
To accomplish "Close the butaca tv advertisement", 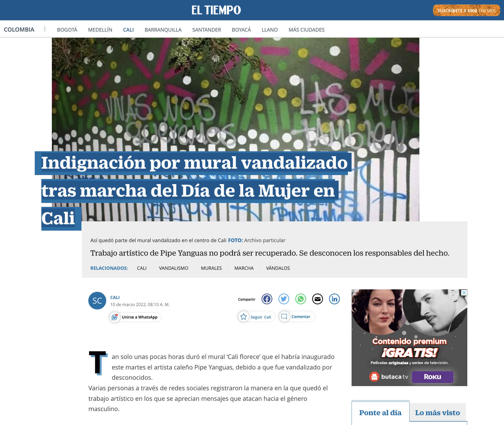I will (464, 293).
